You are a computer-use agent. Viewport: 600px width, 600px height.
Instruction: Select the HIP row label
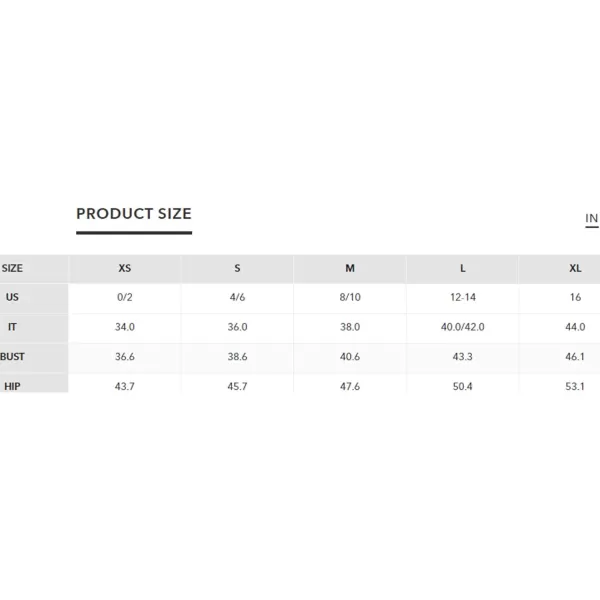coord(12,386)
